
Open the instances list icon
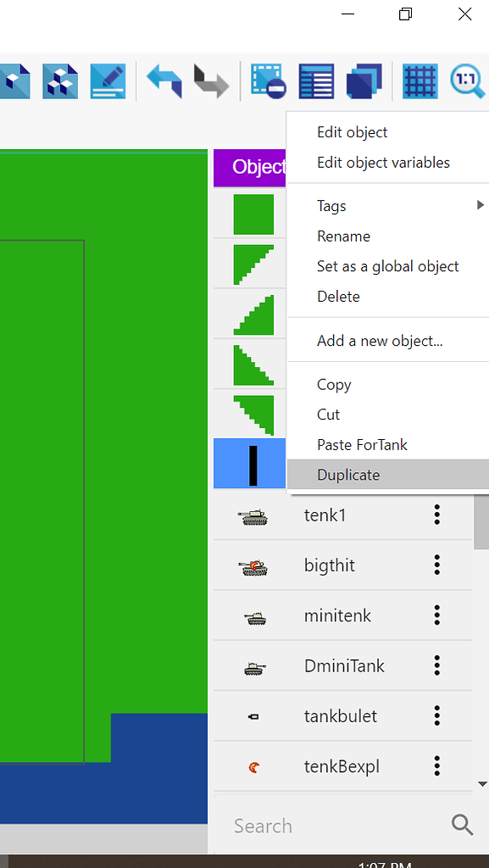point(316,81)
